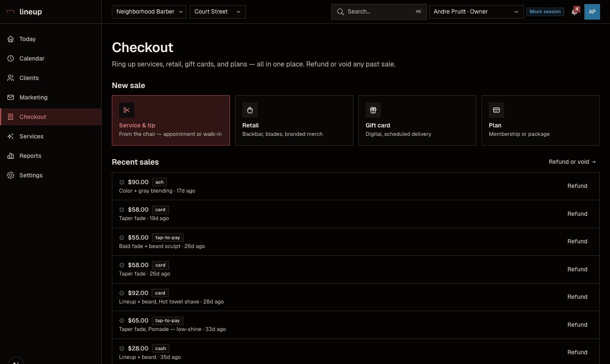Image resolution: width=610 pixels, height=364 pixels.
Task: Click the Clients people icon
Action: click(11, 78)
